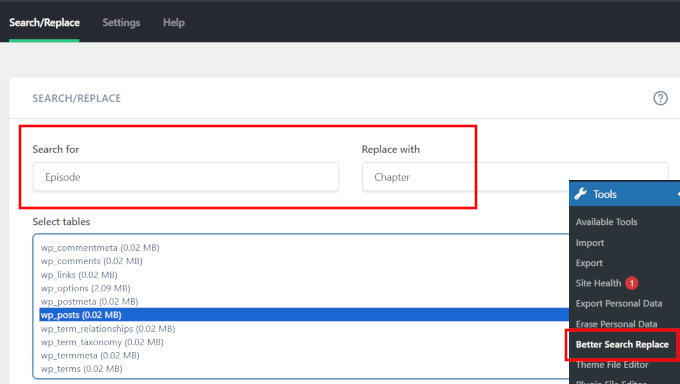The width and height of the screenshot is (680, 384).
Task: Open the Export menu item
Action: 589,263
